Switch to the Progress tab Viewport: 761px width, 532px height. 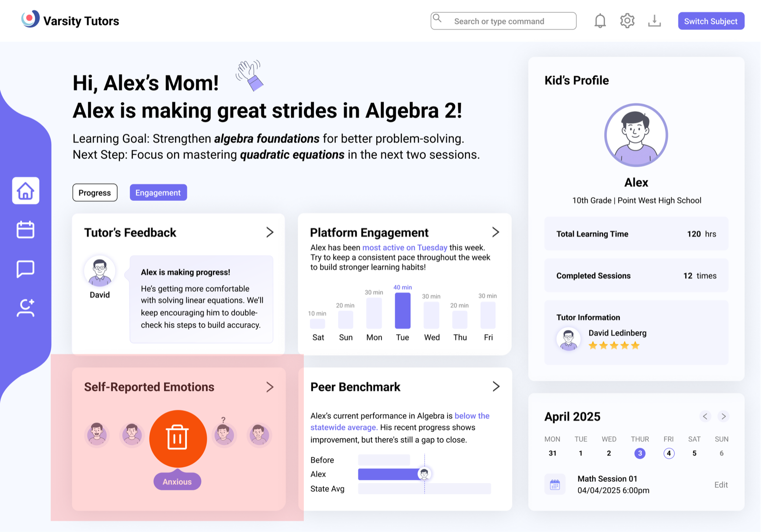[x=95, y=193]
